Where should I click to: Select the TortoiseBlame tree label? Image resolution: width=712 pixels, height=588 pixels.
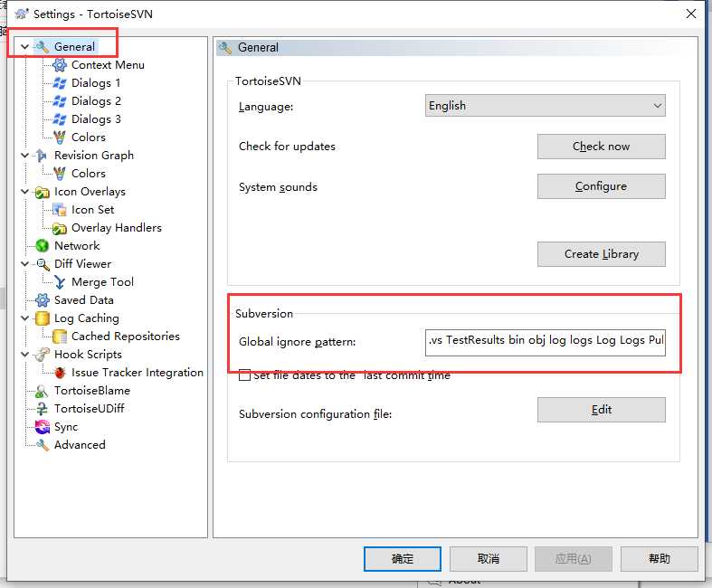pyautogui.click(x=92, y=391)
